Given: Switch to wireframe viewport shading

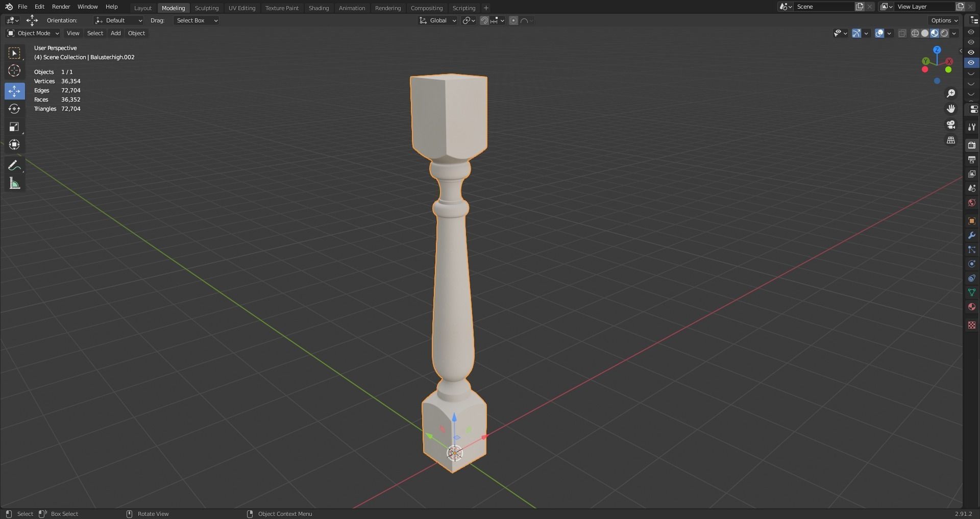Looking at the screenshot, I should click(x=915, y=33).
